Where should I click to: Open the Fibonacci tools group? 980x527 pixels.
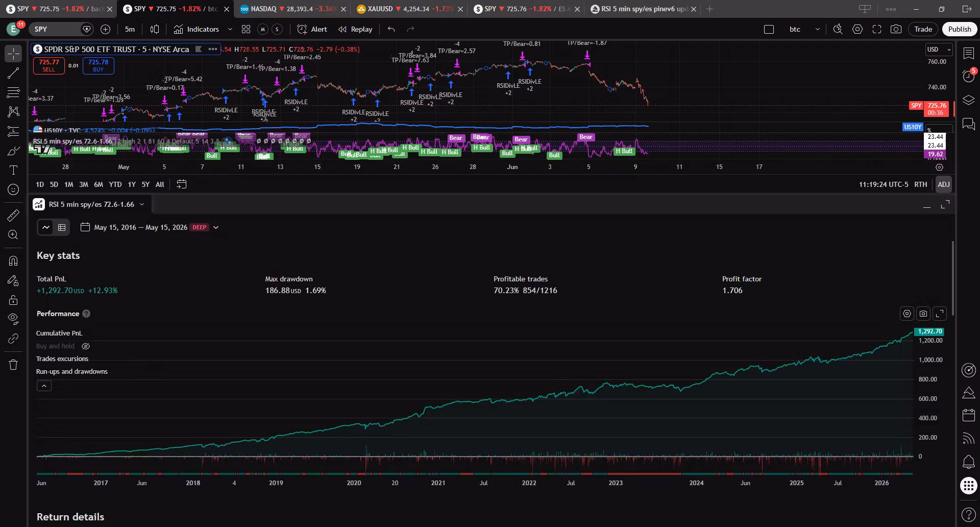click(13, 92)
